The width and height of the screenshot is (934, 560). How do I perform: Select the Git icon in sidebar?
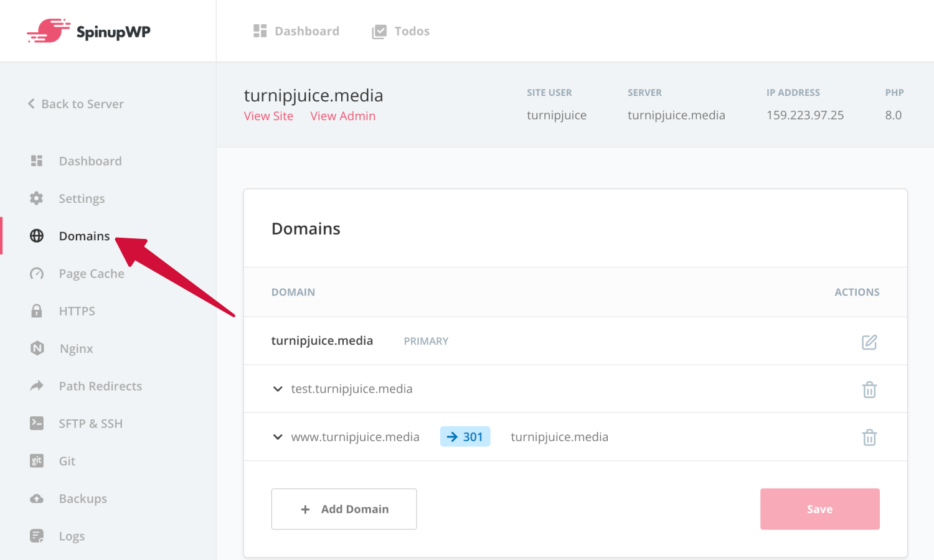[x=37, y=461]
